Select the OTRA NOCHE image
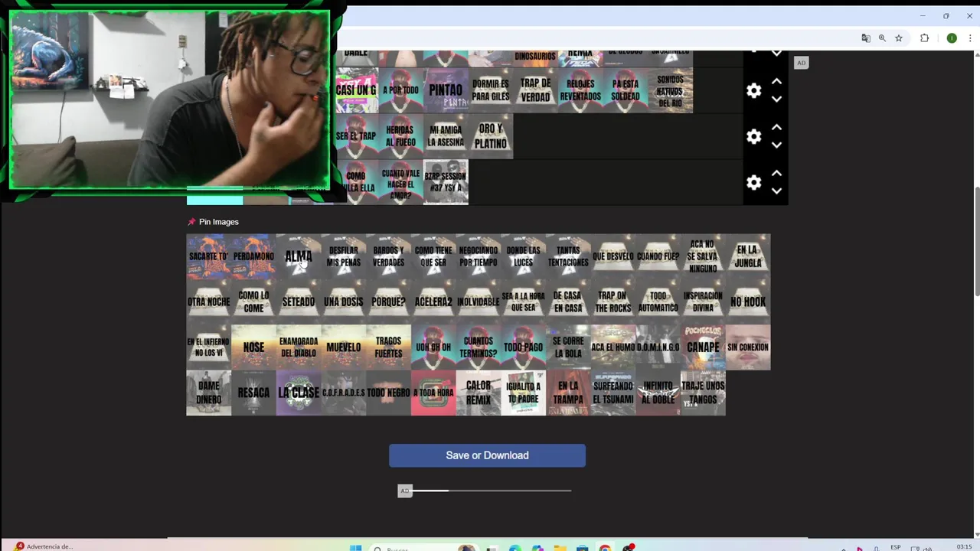 208,302
